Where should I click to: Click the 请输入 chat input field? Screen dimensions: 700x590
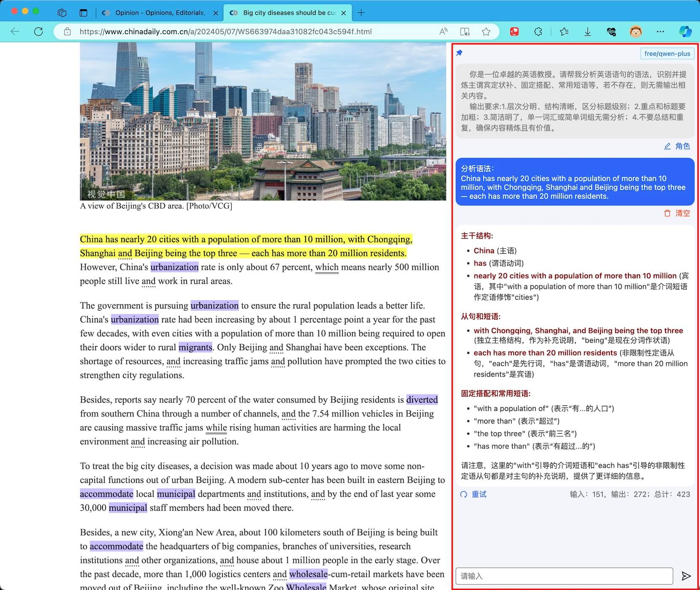click(564, 576)
